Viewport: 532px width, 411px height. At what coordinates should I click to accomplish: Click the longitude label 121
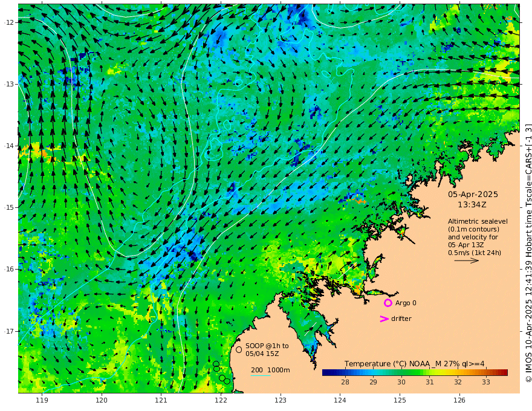[161, 400]
